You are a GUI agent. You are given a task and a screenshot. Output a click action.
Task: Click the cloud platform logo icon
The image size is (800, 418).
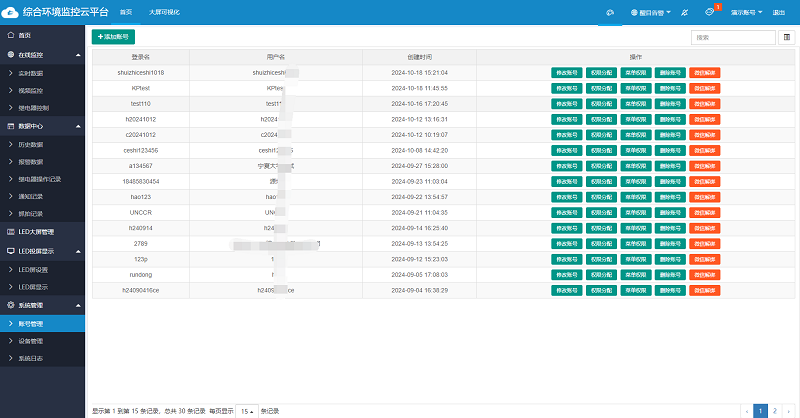tap(11, 11)
